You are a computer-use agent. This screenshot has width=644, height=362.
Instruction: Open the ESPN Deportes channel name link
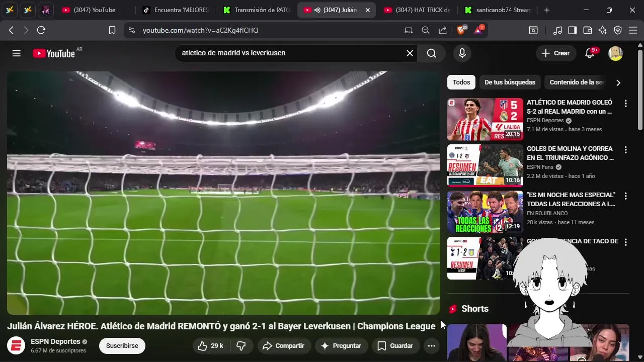coord(55,341)
